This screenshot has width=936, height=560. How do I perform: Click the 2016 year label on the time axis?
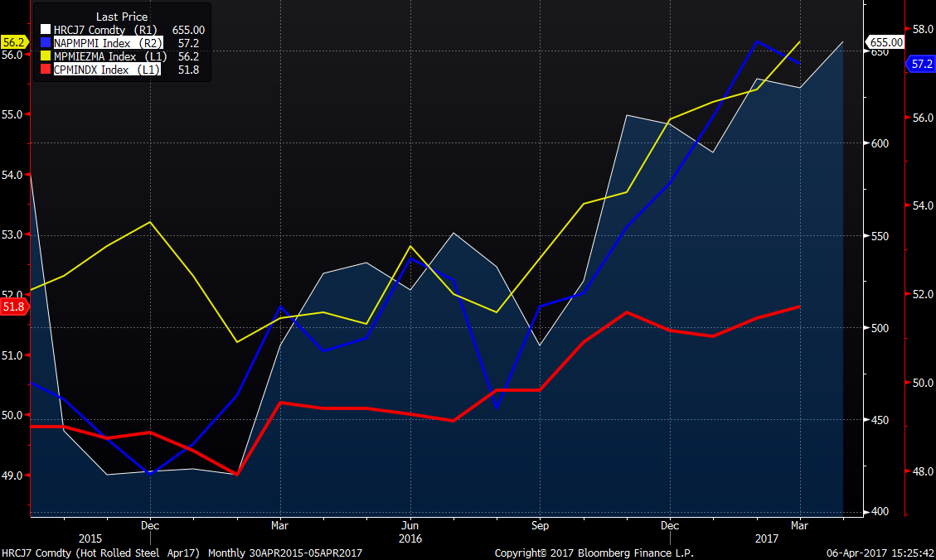[x=410, y=538]
